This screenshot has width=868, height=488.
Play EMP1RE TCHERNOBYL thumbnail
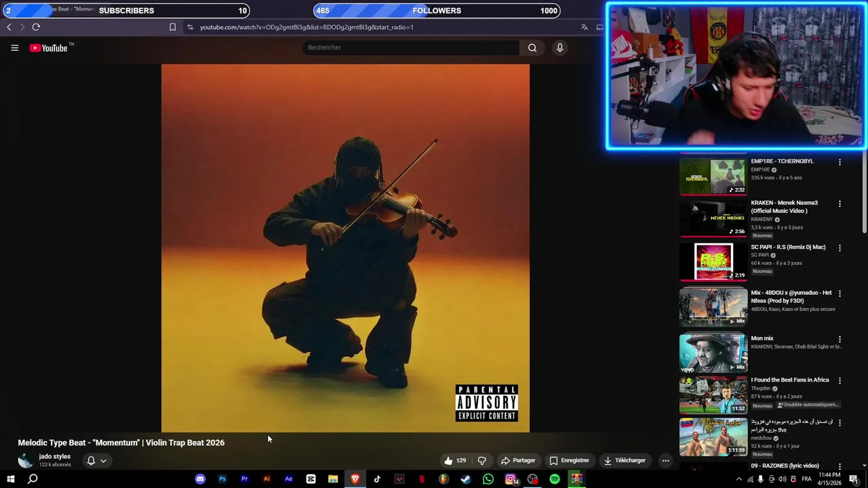(713, 176)
